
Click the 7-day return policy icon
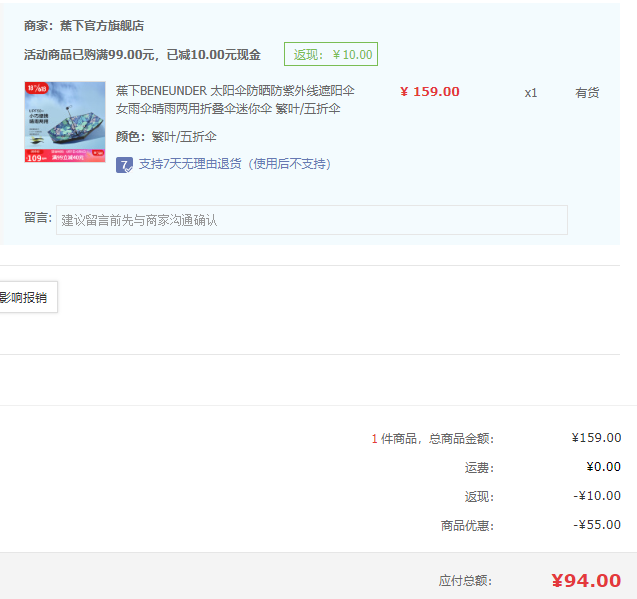[124, 165]
